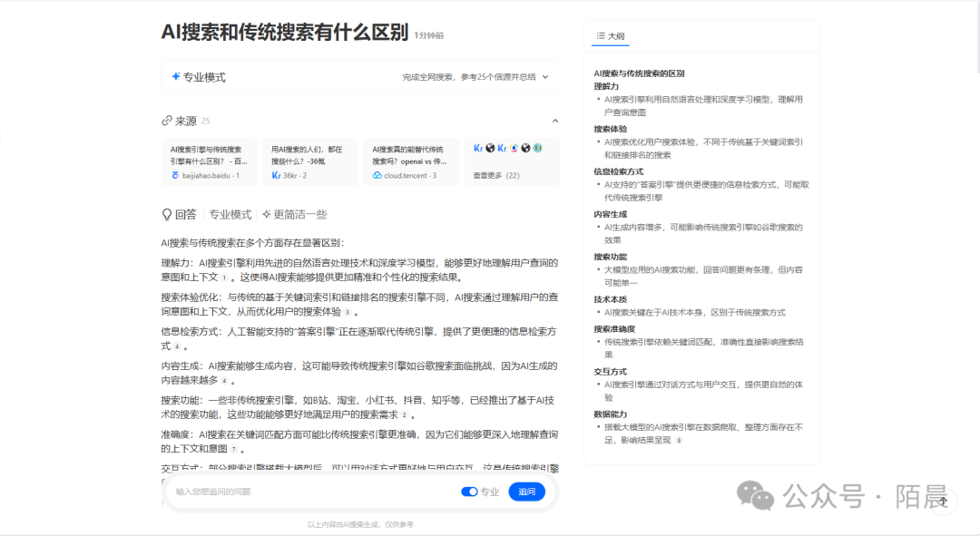Screen dimensions: 980x536
Task: Click the outline list icon beside 大纲
Action: click(x=601, y=36)
